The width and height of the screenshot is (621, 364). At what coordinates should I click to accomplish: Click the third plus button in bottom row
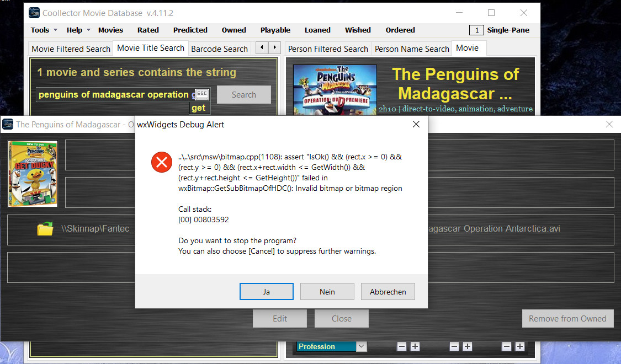519,346
